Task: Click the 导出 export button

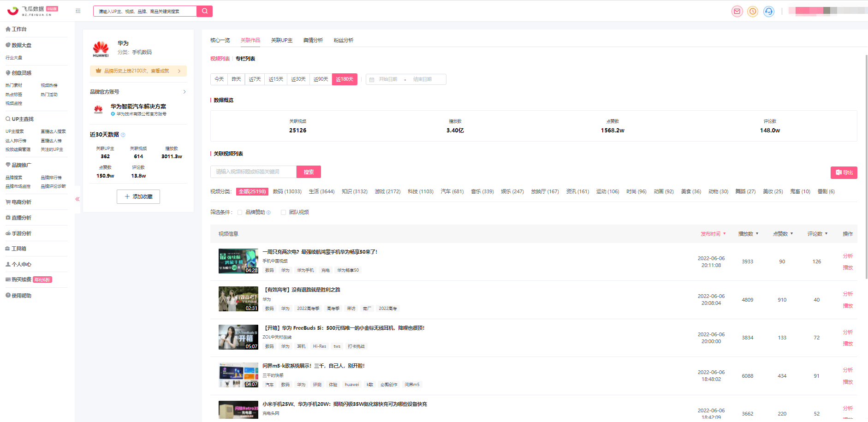Action: click(844, 172)
